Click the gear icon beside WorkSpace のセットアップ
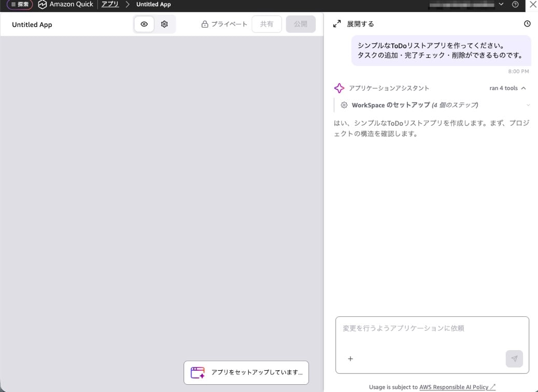Screen dimensions: 538x392 [344, 105]
